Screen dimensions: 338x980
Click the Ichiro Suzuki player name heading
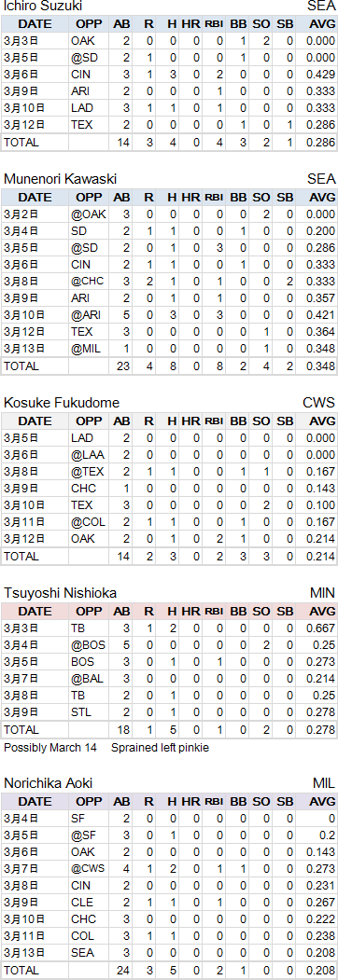tap(43, 7)
